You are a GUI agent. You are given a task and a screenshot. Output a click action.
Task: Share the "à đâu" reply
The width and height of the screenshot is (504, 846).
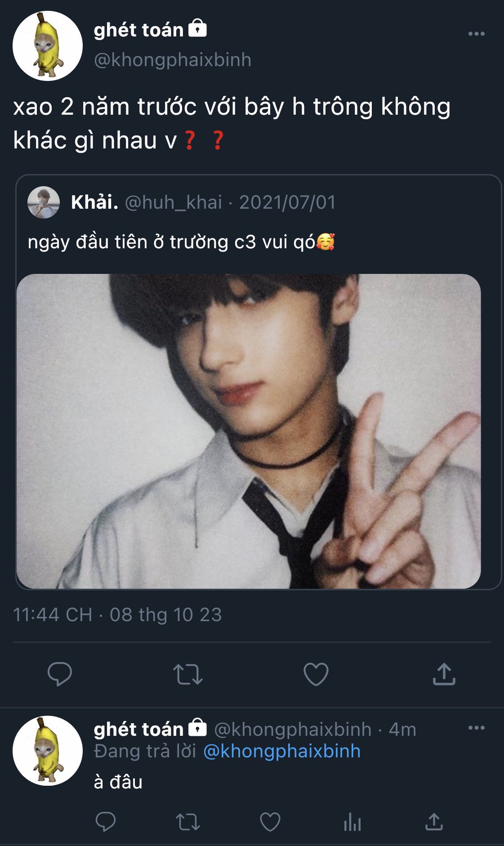pos(434,821)
